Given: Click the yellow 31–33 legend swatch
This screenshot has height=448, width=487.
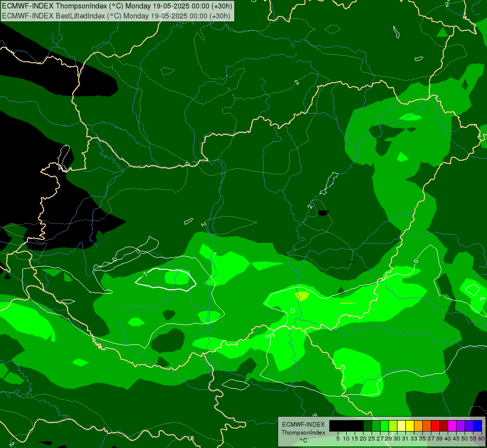Looking at the screenshot, I should pyautogui.click(x=410, y=426).
